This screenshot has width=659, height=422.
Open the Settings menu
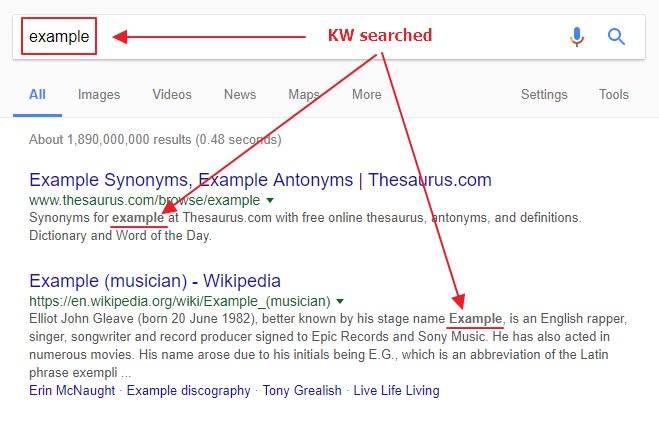coord(544,95)
